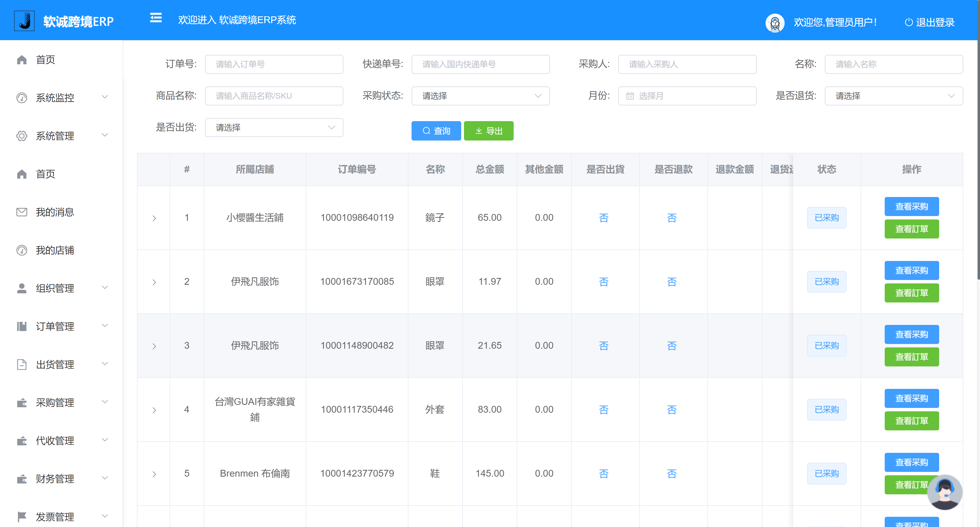Click the 组织管理 person icon
The width and height of the screenshot is (980, 527).
(22, 288)
